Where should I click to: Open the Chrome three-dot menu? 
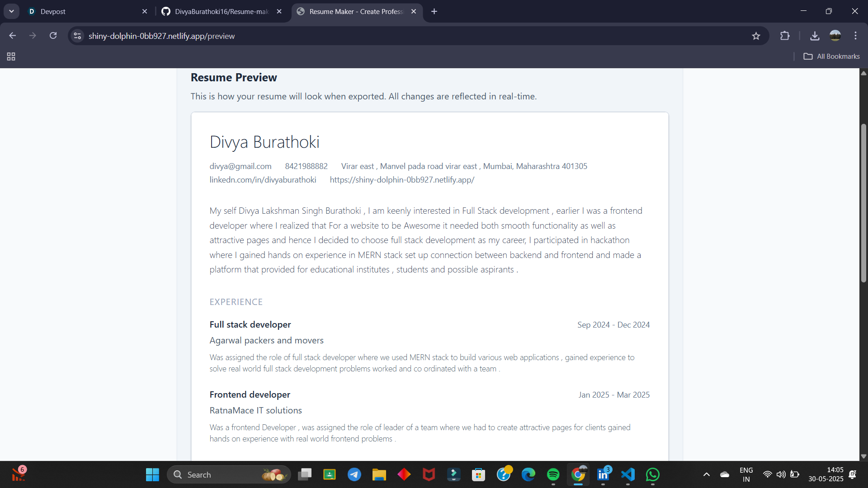tap(855, 36)
